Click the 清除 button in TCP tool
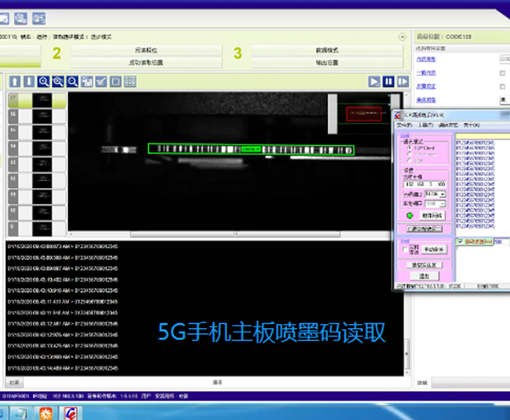The width and height of the screenshot is (510, 420). 422,276
